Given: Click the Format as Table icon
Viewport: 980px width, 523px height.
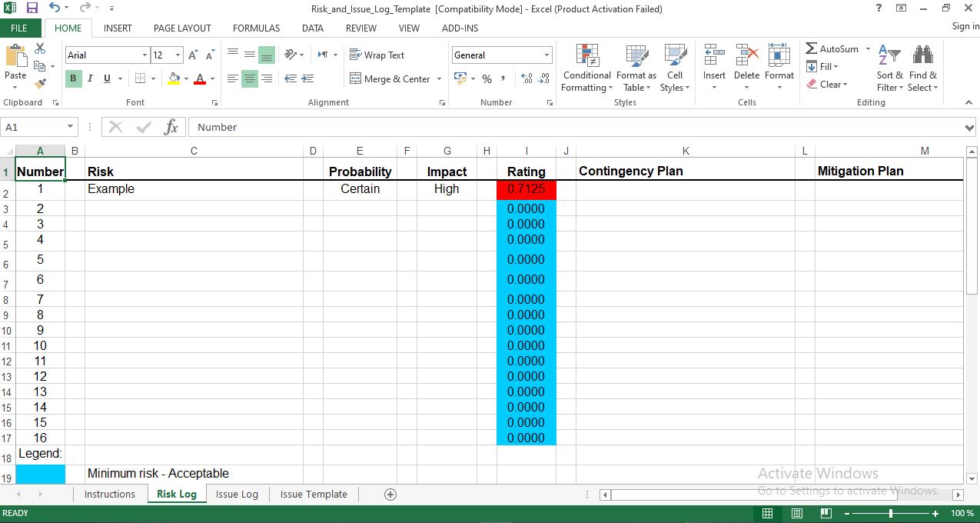Looking at the screenshot, I should (x=636, y=68).
